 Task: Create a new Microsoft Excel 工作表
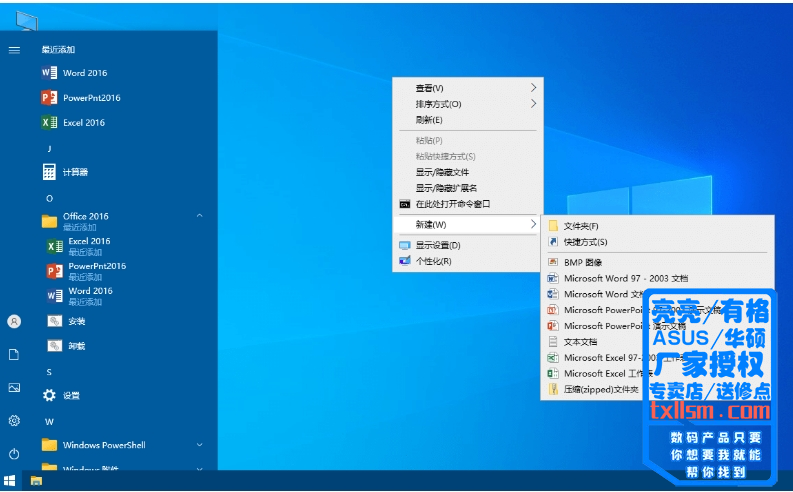pos(657,373)
